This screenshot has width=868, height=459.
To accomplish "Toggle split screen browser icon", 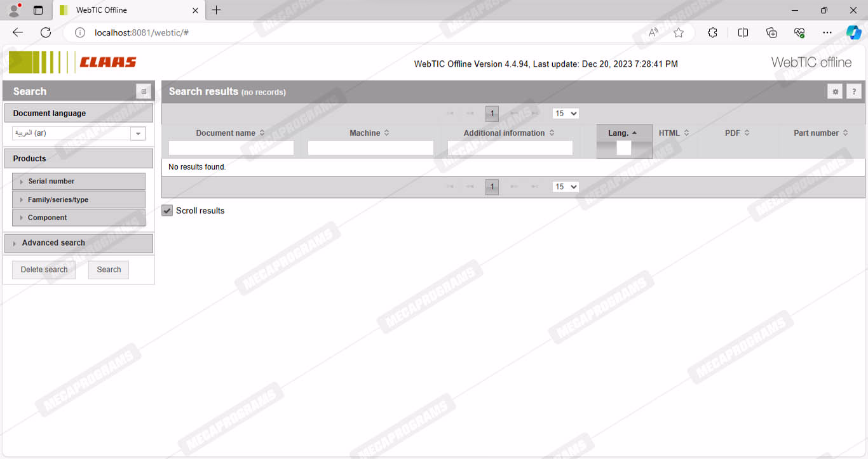I will 743,32.
